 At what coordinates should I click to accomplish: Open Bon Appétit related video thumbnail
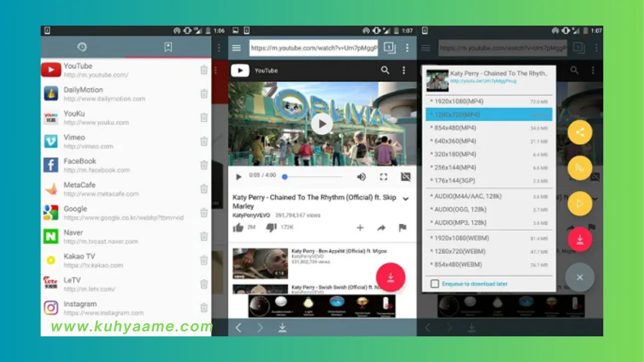click(260, 263)
